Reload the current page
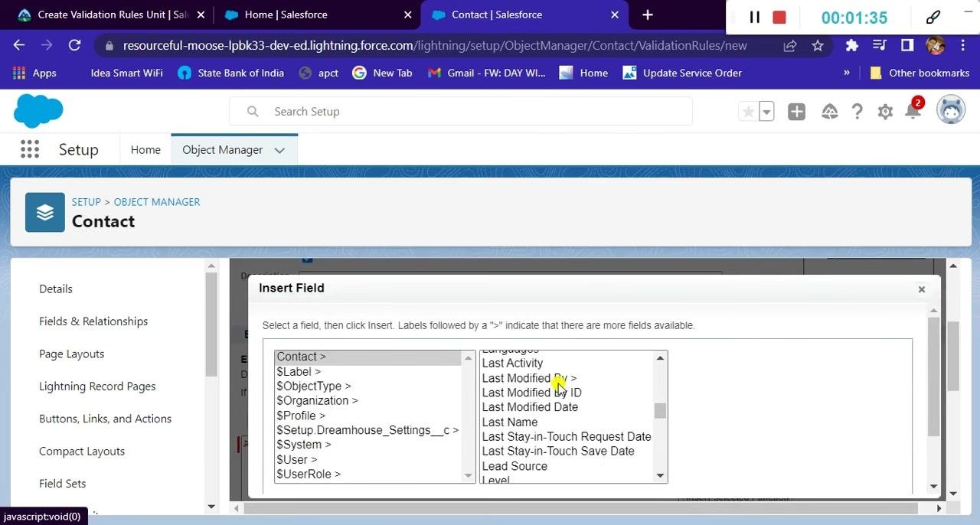 tap(74, 45)
